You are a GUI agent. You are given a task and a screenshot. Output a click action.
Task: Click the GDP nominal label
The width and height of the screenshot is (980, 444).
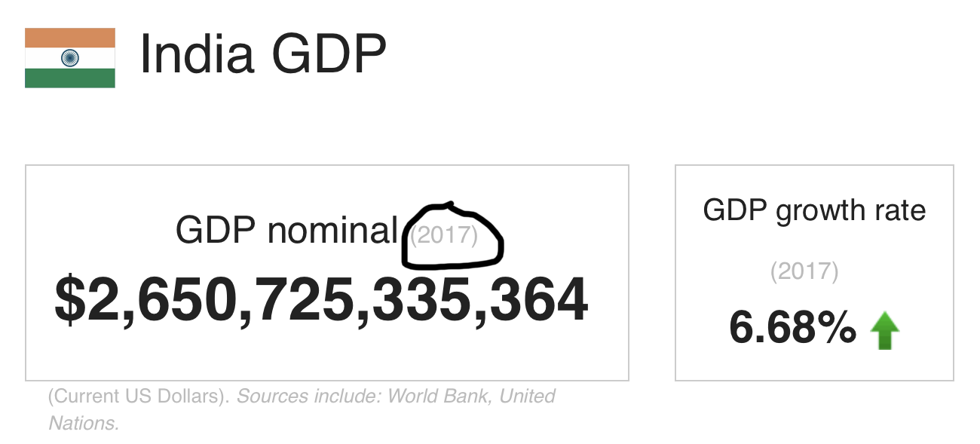click(286, 230)
